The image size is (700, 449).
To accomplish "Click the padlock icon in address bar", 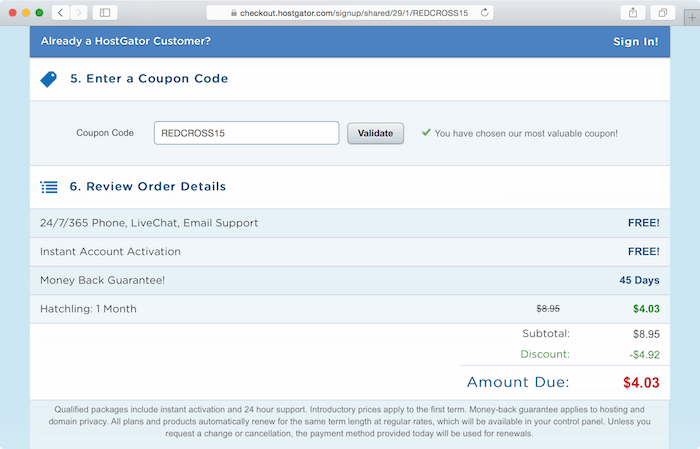I will coord(233,13).
